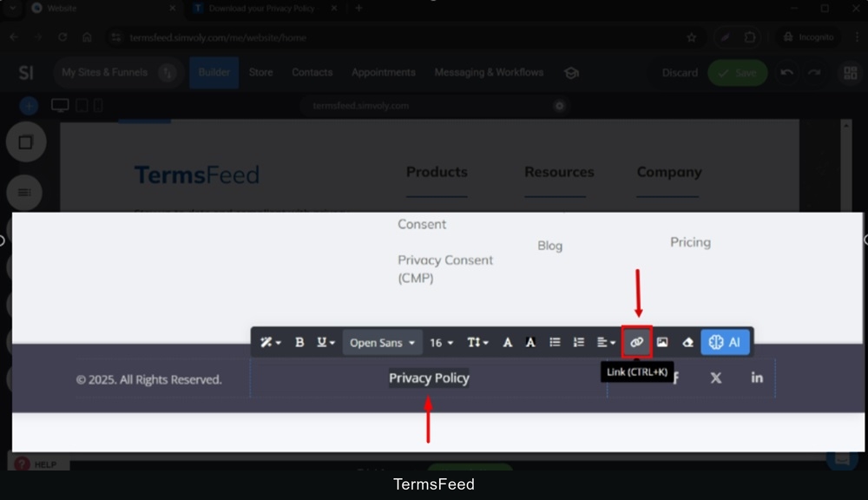Click the page canvas vertical scrollbar
868x500 pixels.
845,166
